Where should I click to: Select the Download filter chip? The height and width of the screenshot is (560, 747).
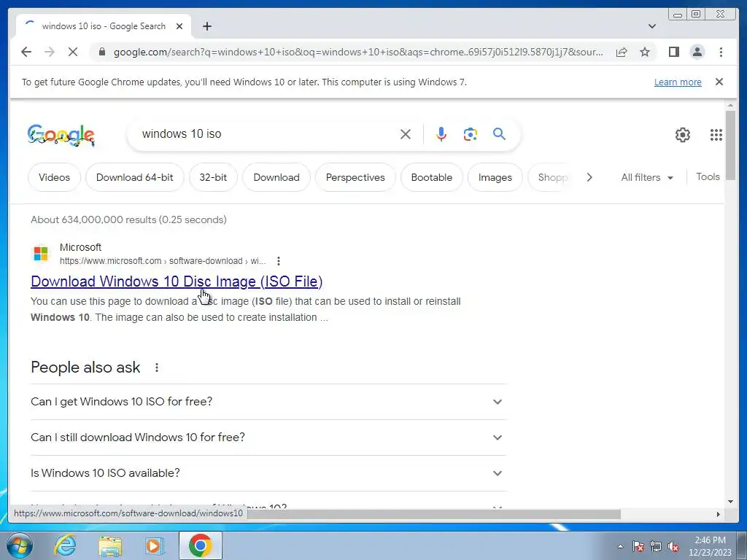276,177
